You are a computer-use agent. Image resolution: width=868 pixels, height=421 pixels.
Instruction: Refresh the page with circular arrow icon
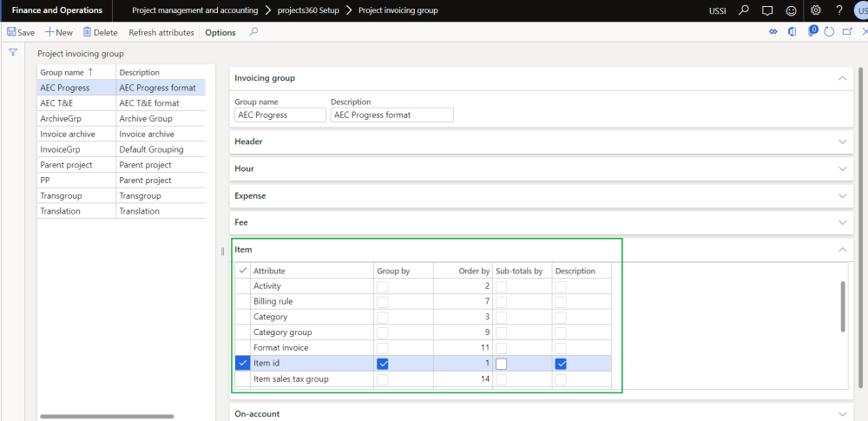(829, 32)
